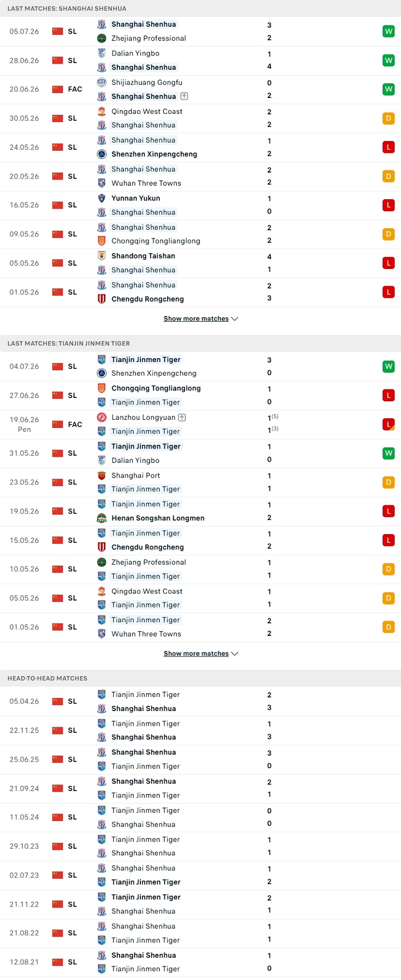Click the advancing arrow icon beside Lanzhou Longyuan
Screen dimensions: 401x980
point(182,418)
